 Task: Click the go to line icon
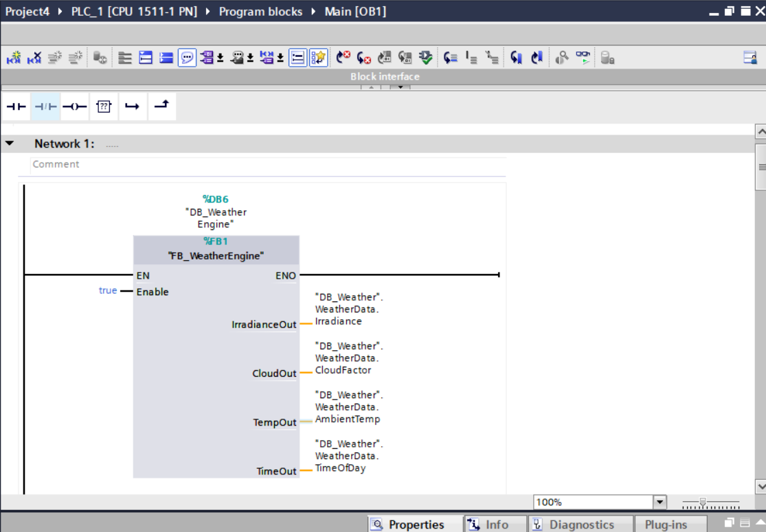point(451,58)
